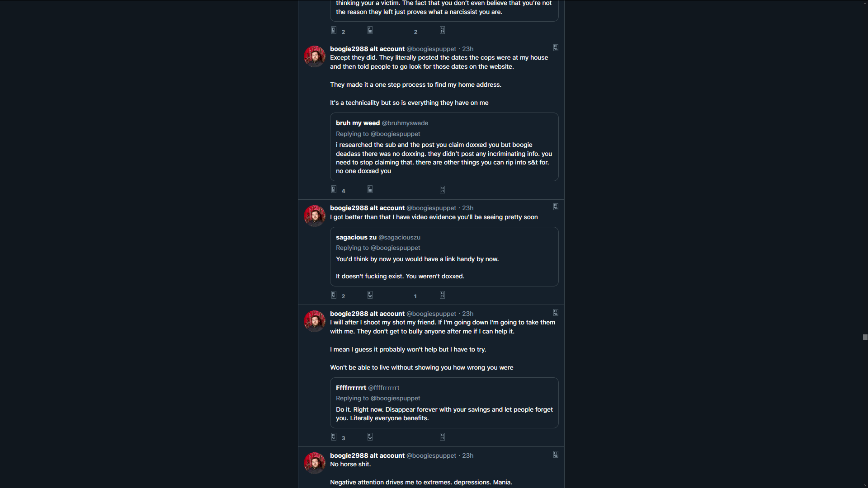Retweet the tweet quoting bruh my weed
This screenshot has width=868, height=488.
[370, 189]
